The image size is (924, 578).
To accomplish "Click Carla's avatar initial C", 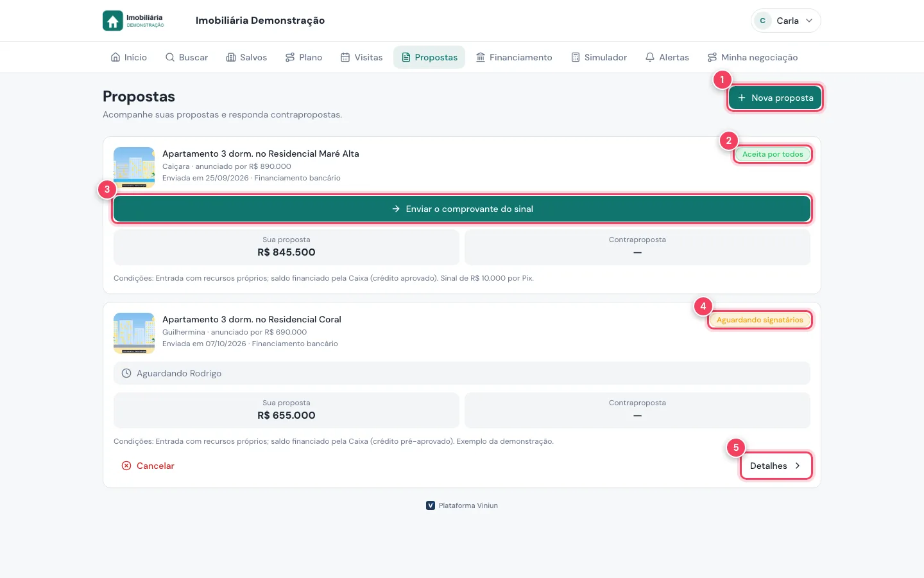I will coord(762,21).
